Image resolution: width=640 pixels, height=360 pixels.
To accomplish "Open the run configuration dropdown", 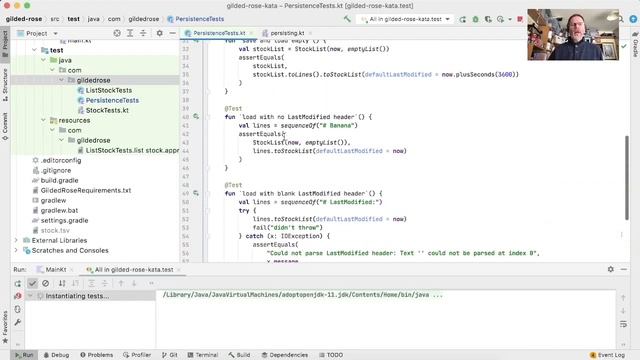I will [405, 19].
